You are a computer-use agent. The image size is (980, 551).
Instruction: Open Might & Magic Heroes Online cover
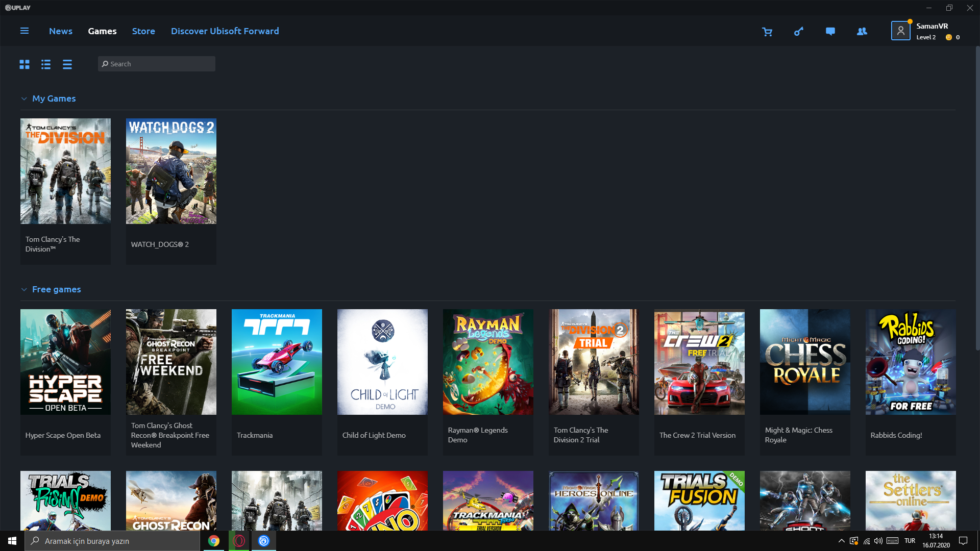click(x=594, y=500)
